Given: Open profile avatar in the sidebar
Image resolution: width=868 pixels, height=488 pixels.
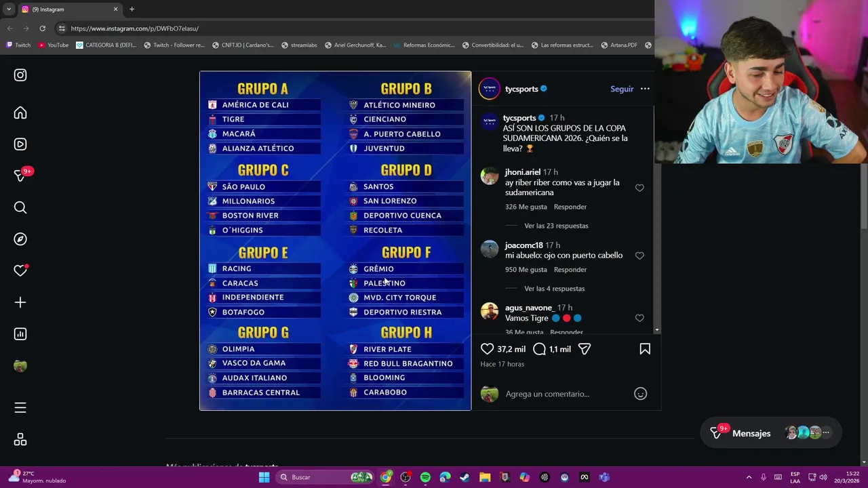Looking at the screenshot, I should click(x=20, y=366).
